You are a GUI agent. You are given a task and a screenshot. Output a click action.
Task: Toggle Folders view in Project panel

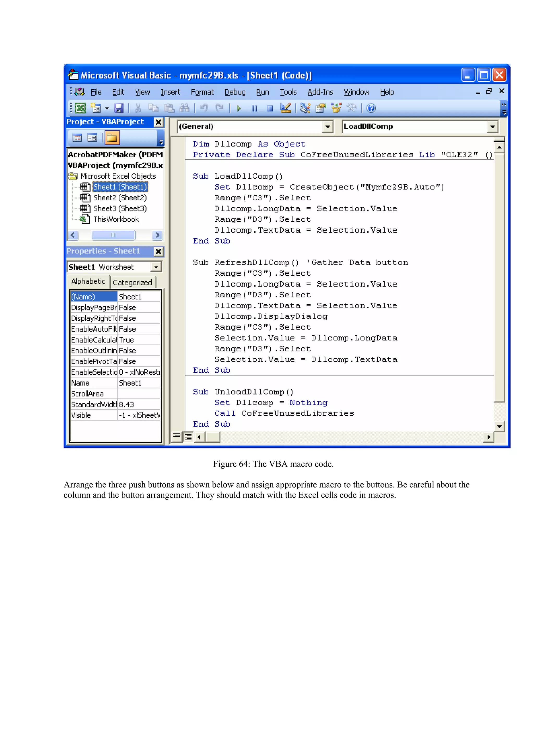pyautogui.click(x=112, y=138)
